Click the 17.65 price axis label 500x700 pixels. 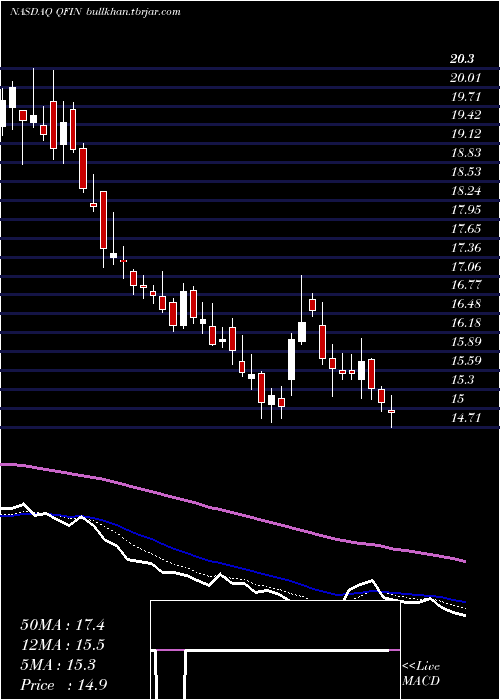point(466,229)
